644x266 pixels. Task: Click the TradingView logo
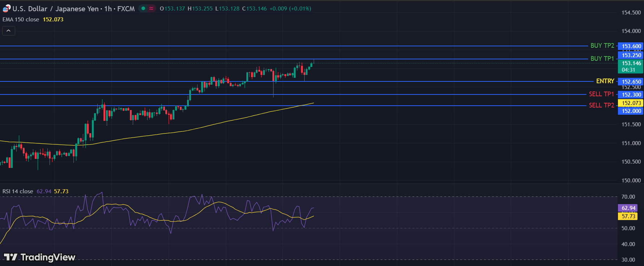pyautogui.click(x=39, y=257)
